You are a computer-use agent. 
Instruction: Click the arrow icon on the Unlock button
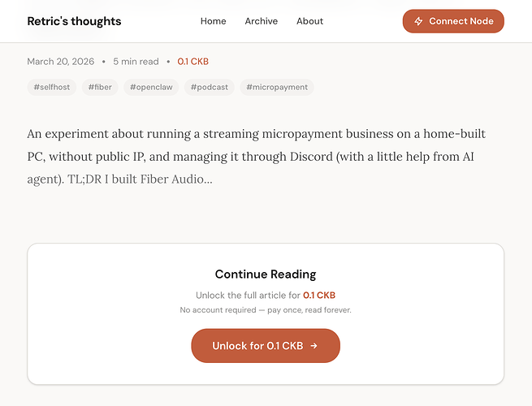(x=314, y=346)
